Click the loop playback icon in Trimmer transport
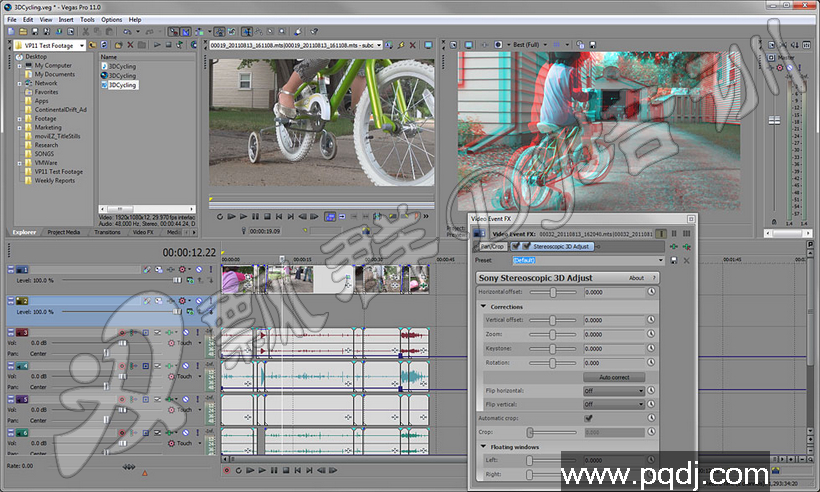Viewport: 820px width, 492px height. pos(220,216)
